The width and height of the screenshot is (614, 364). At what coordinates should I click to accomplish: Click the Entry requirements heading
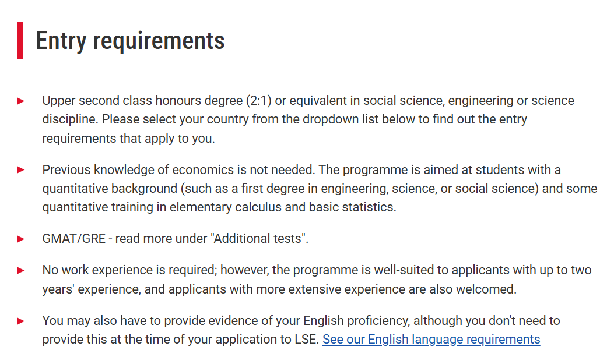click(x=131, y=41)
